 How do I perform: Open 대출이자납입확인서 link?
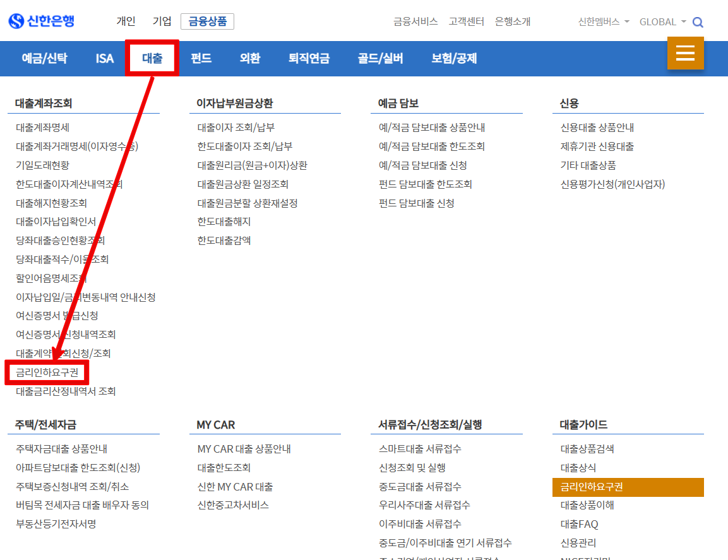coord(56,222)
